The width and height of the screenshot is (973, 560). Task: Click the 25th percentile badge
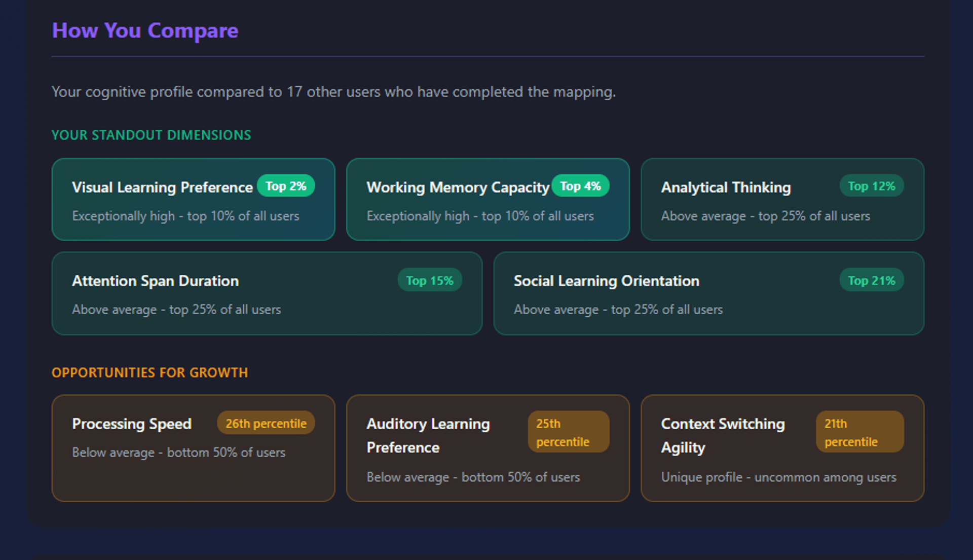pos(568,432)
